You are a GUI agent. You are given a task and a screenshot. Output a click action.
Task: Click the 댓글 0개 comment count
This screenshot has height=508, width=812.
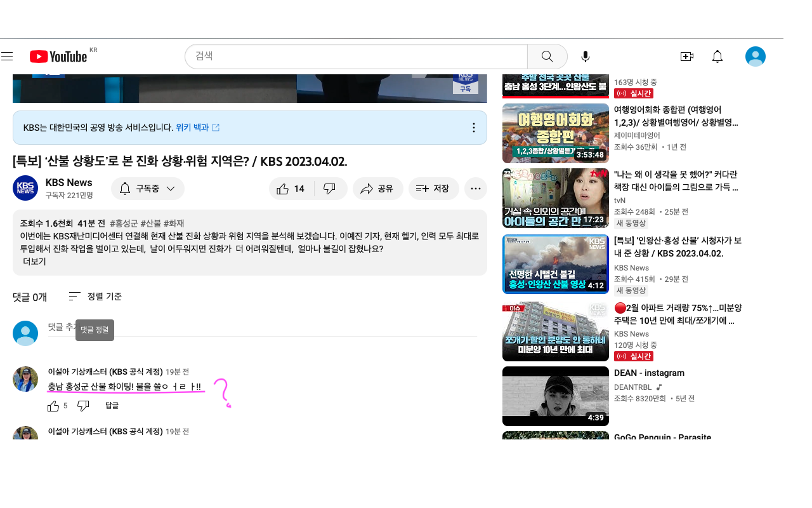(x=30, y=297)
